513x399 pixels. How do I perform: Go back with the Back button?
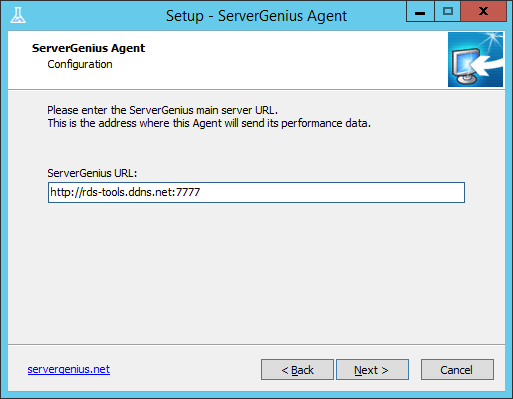pos(297,369)
